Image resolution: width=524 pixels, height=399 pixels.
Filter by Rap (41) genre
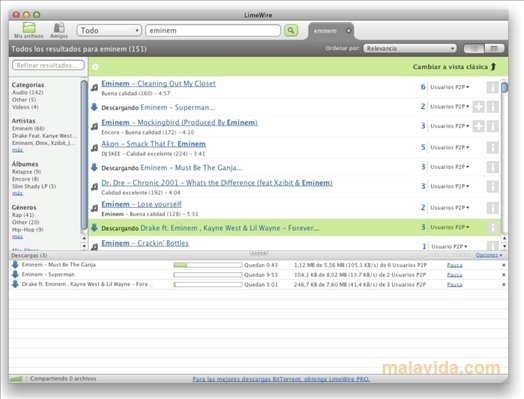(23, 215)
